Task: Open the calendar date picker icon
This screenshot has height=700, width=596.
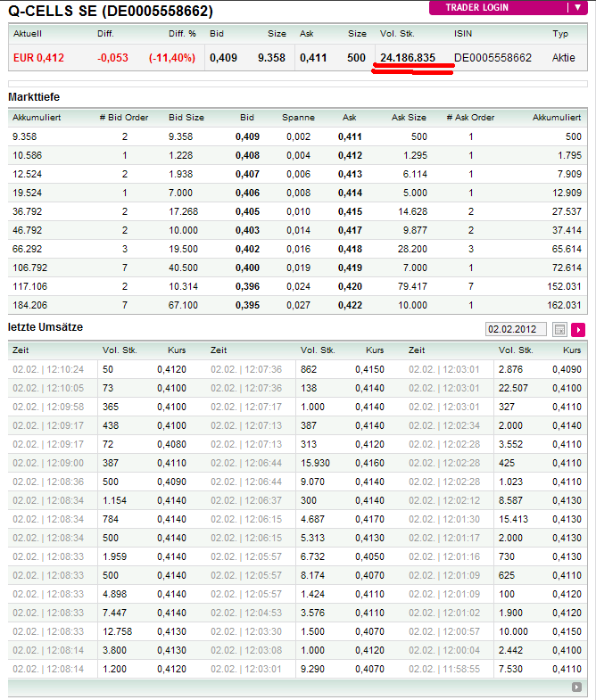Action: pos(559,330)
